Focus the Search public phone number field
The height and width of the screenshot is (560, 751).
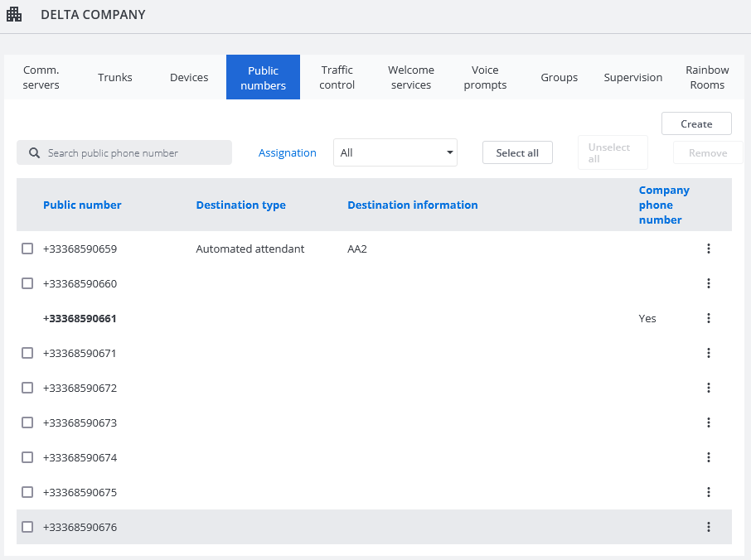point(124,152)
